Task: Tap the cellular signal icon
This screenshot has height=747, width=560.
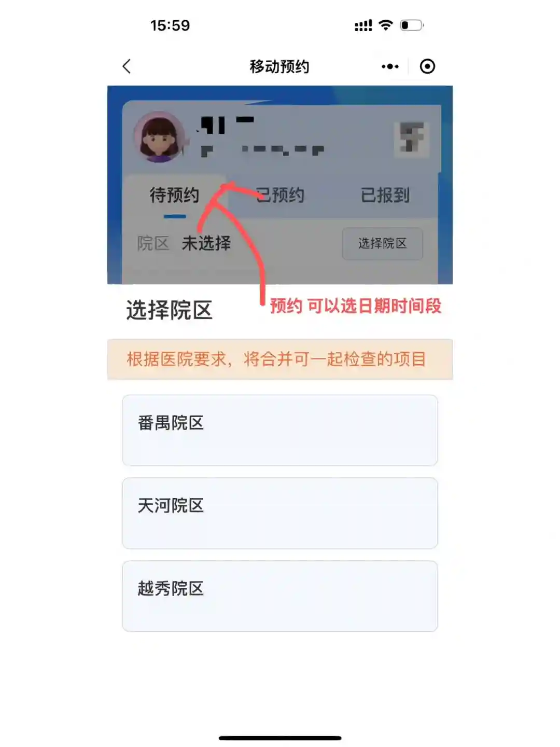Action: pyautogui.click(x=363, y=25)
